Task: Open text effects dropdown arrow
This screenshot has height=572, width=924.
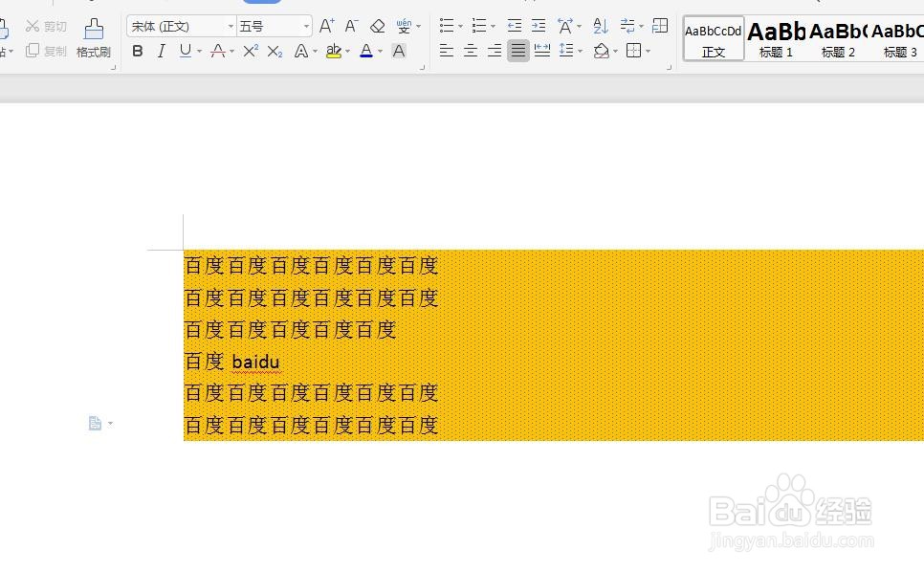Action: tap(316, 52)
